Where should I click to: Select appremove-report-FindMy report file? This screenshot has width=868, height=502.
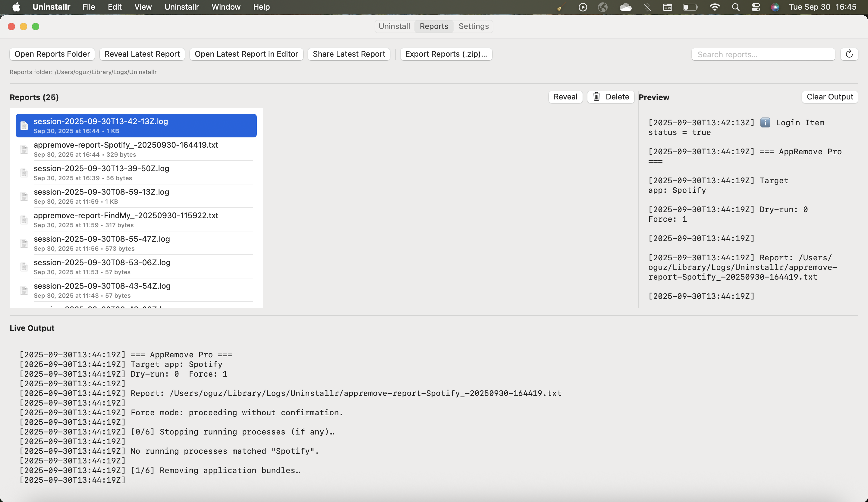(126, 219)
